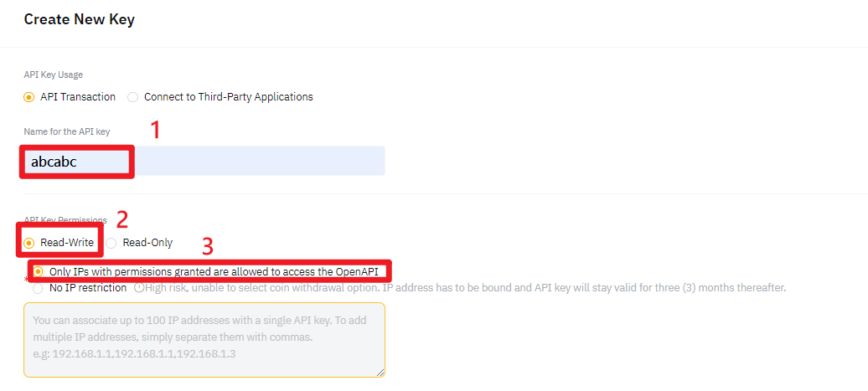Click the info icon before High risk warning
Image resolution: width=868 pixels, height=391 pixels.
click(x=138, y=288)
